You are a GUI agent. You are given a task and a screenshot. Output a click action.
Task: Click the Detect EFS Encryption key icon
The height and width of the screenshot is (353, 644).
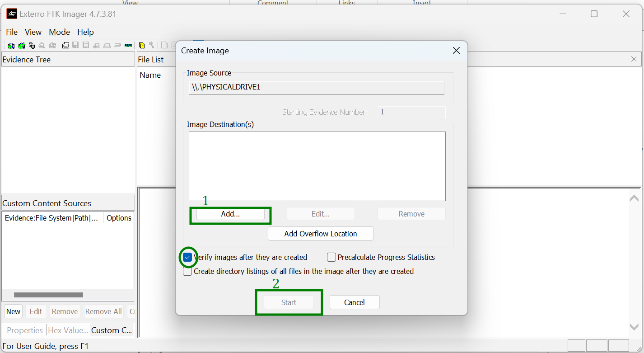(x=152, y=45)
